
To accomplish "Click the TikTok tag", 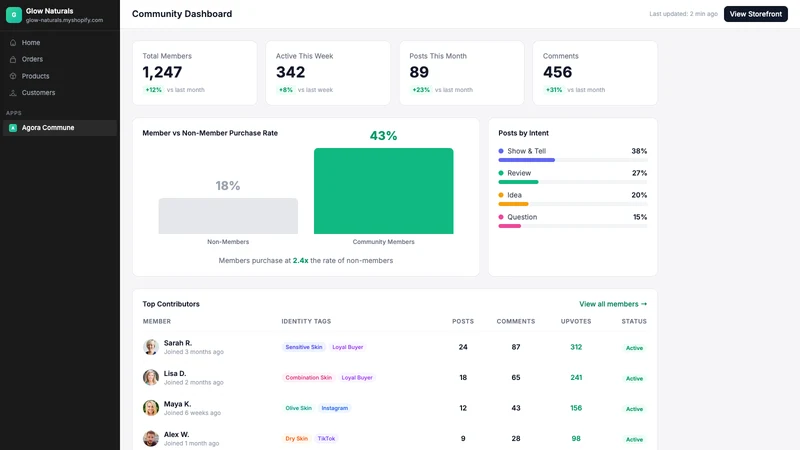I will coord(327,439).
